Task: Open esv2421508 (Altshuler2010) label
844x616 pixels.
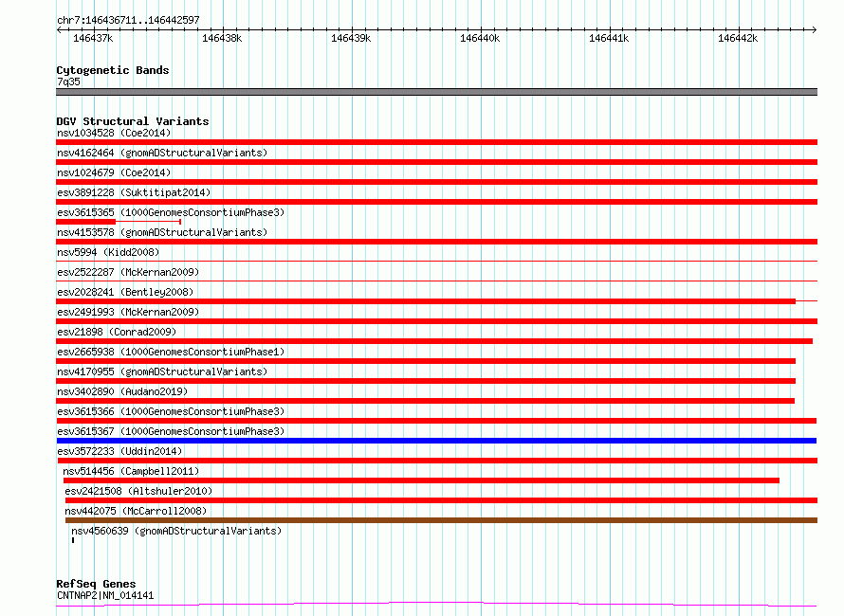Action: tap(138, 491)
